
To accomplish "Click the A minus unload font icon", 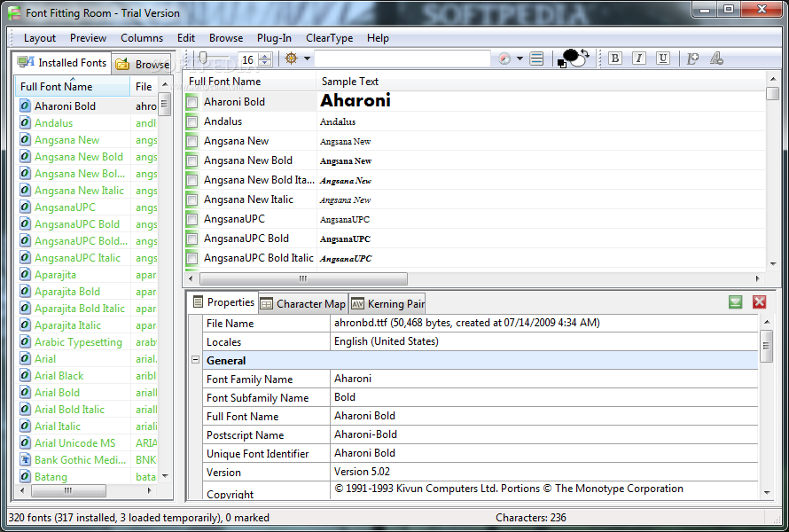I will pos(716,59).
